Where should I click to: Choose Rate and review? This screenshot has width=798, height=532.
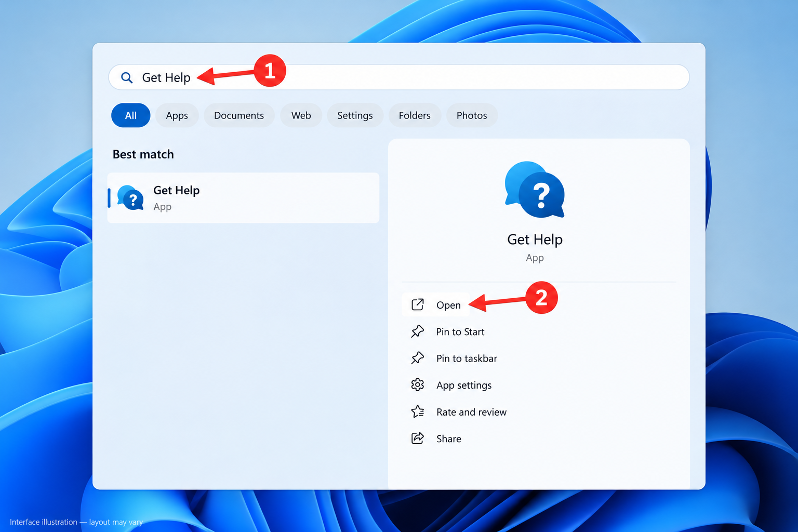click(471, 412)
